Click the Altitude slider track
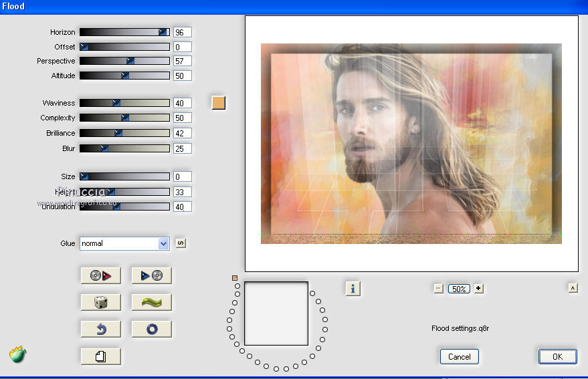Screen dimensions: 588x379 (x=124, y=76)
